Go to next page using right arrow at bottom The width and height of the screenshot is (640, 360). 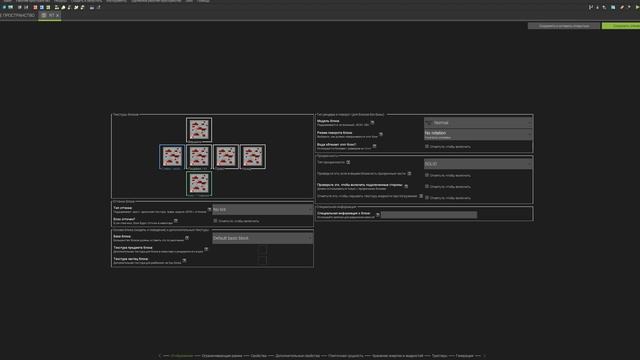coord(484,356)
